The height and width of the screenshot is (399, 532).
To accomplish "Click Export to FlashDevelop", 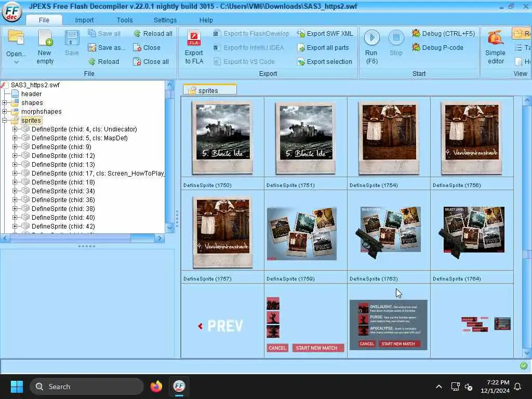I will point(251,34).
